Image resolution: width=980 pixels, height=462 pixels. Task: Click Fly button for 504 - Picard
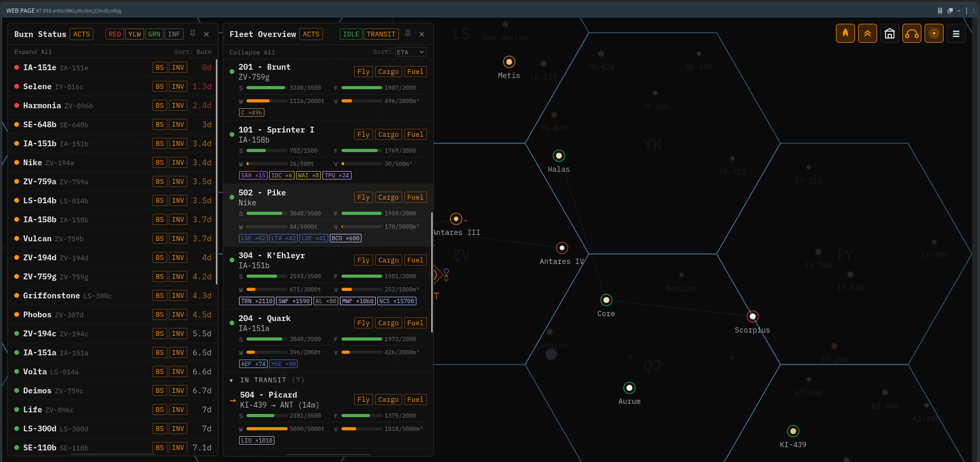pyautogui.click(x=364, y=400)
